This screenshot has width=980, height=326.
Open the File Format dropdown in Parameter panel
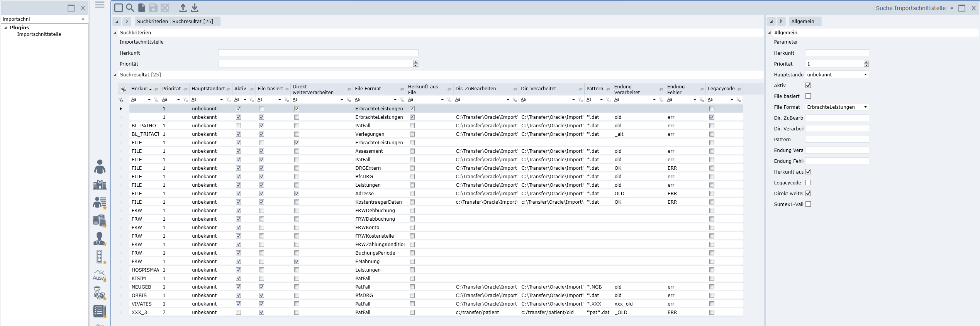[837, 107]
